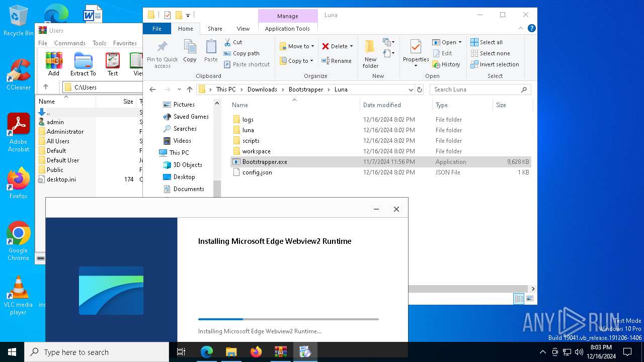Open Google Chrome desktop shortcut

point(18,241)
